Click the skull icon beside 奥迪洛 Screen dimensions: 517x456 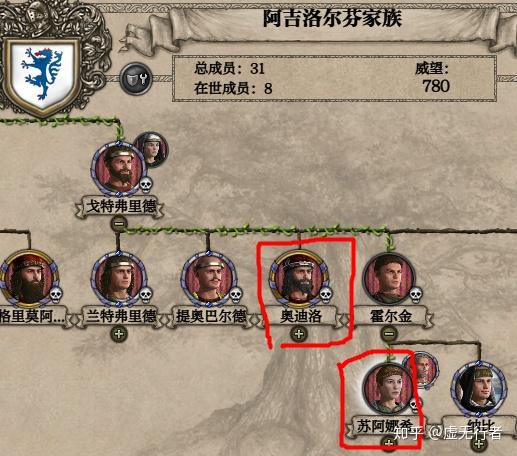click(325, 295)
